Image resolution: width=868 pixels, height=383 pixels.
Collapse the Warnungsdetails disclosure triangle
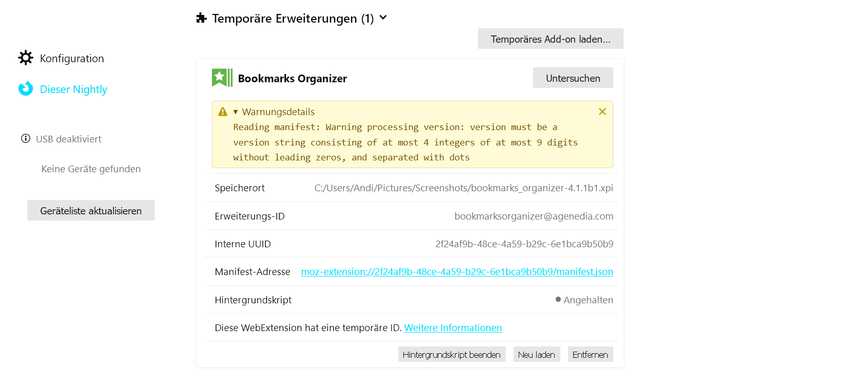[236, 112]
